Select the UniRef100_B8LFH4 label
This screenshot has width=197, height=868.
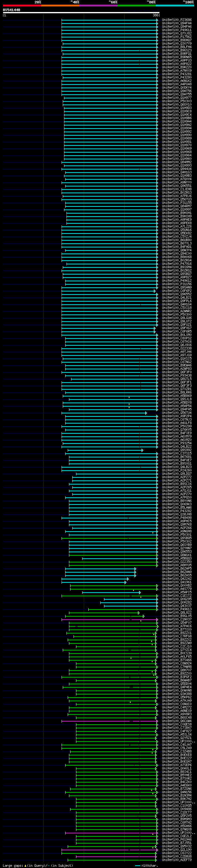(x=177, y=47)
